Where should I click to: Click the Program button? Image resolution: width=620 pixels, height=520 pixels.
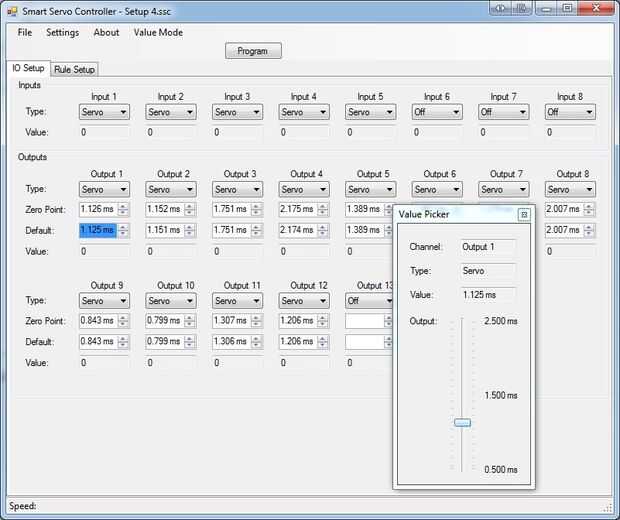[253, 51]
